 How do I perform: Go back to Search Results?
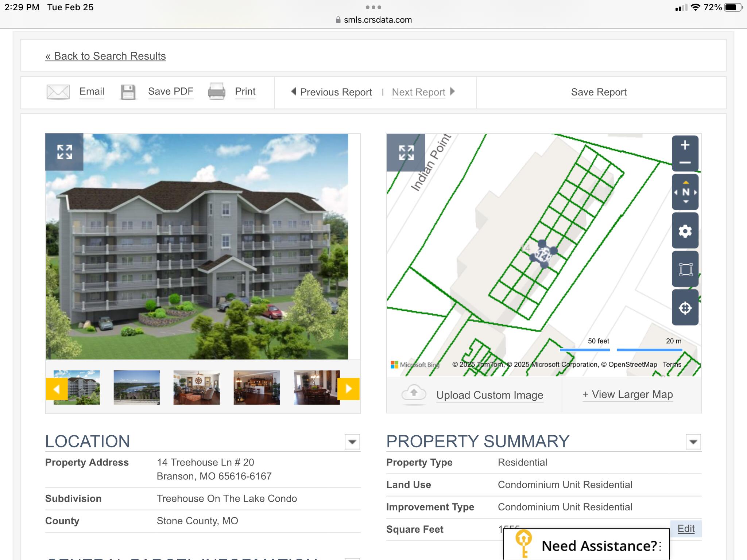(x=105, y=56)
